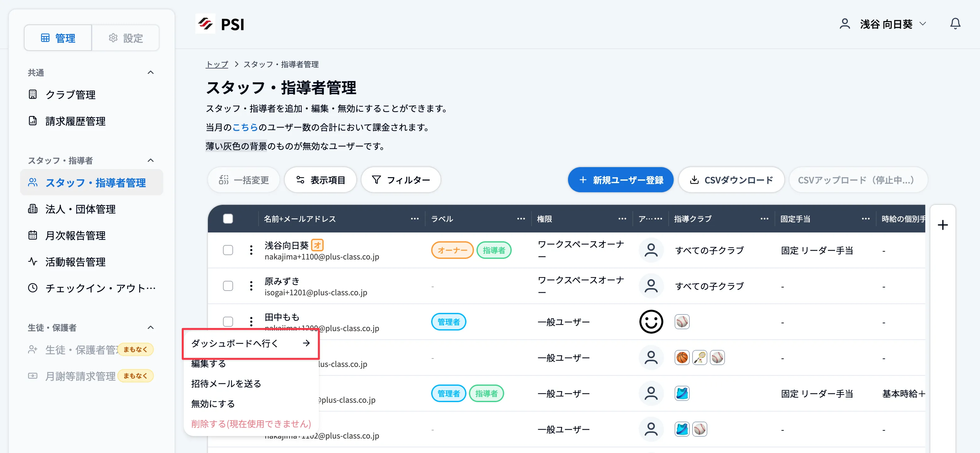Open the こちら link in the description
This screenshot has height=453, width=980.
(245, 127)
